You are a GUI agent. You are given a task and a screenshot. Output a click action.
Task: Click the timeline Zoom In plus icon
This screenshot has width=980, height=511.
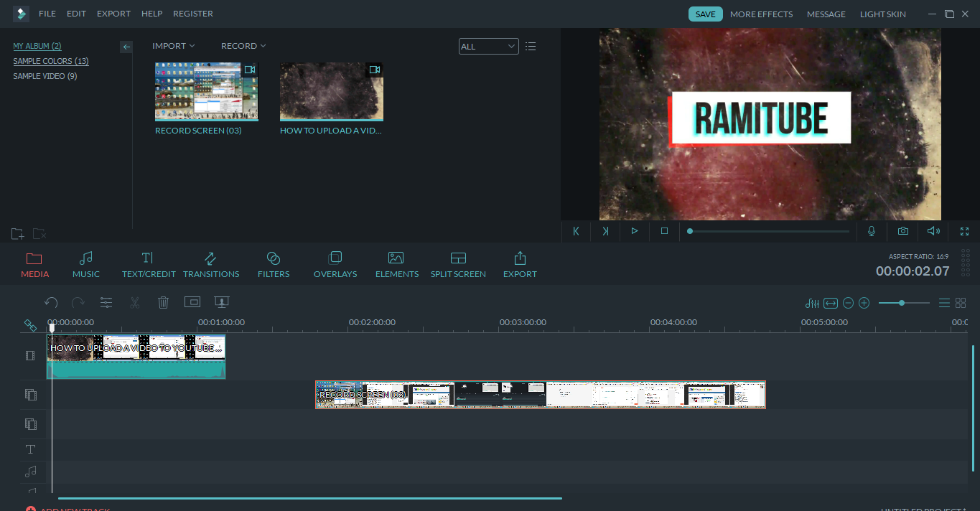864,303
